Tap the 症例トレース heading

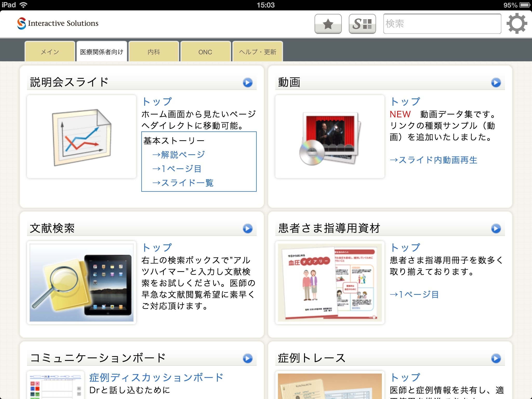click(x=312, y=358)
